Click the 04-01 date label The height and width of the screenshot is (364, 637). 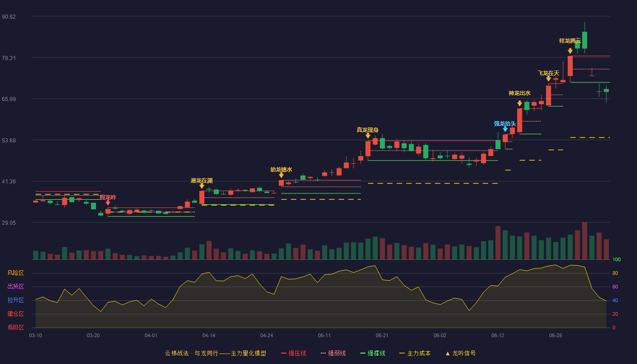coord(151,335)
